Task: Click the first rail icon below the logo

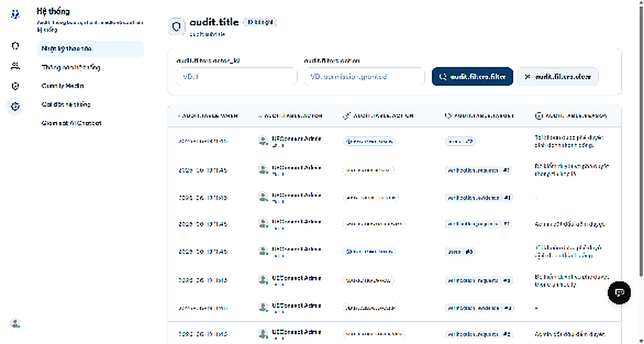Action: pyautogui.click(x=15, y=46)
